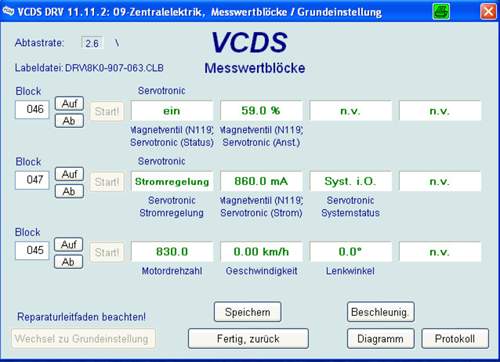Image resolution: width=500 pixels, height=362 pixels.
Task: Click fourth n.v. field in block 045 row
Action: pyautogui.click(x=440, y=252)
